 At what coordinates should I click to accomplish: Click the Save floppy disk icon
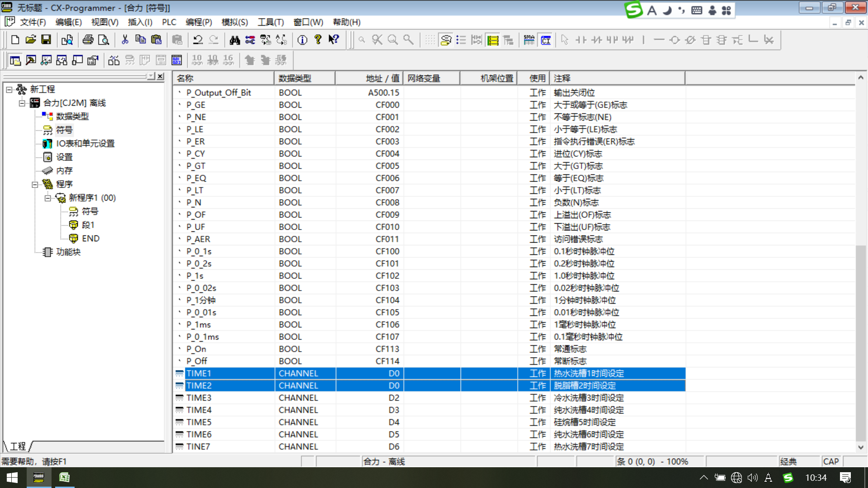[46, 40]
